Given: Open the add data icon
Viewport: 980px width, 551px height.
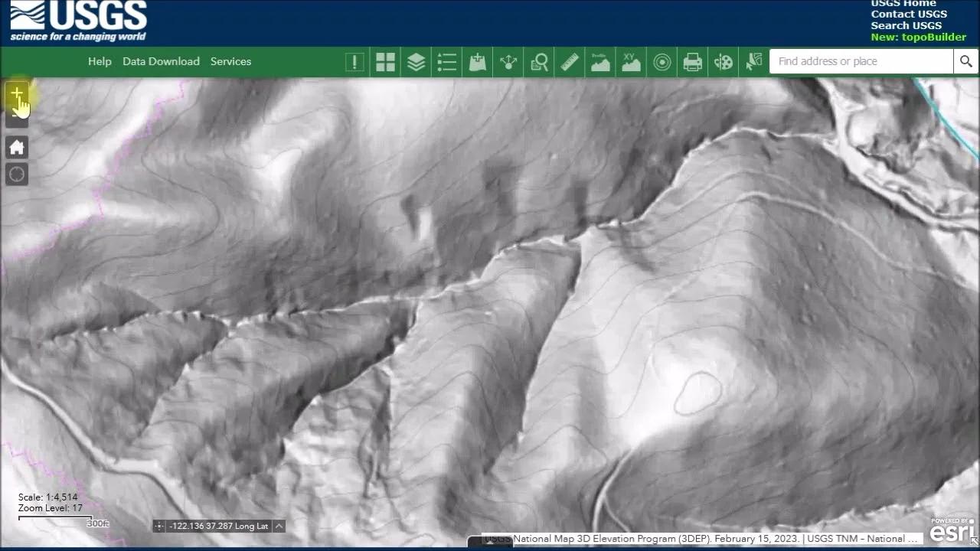Looking at the screenshot, I should pos(477,62).
